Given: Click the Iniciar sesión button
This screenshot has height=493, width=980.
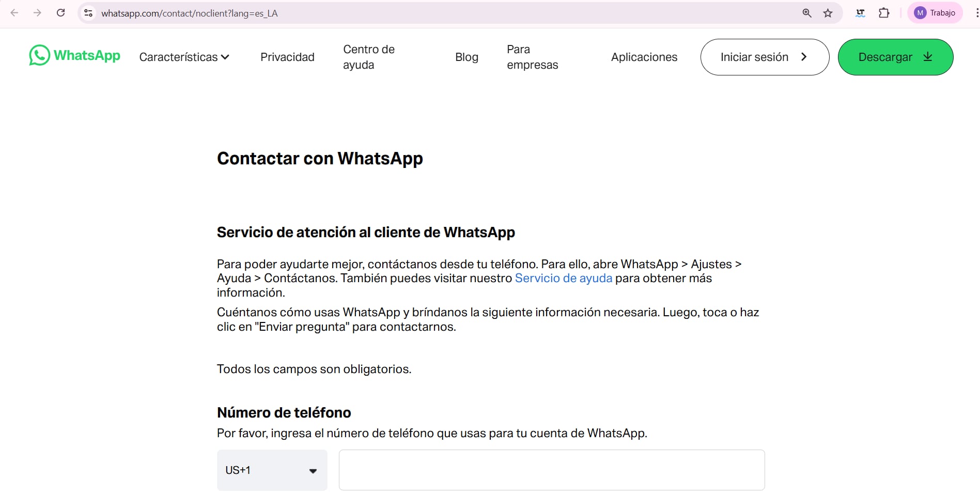Looking at the screenshot, I should click(765, 57).
